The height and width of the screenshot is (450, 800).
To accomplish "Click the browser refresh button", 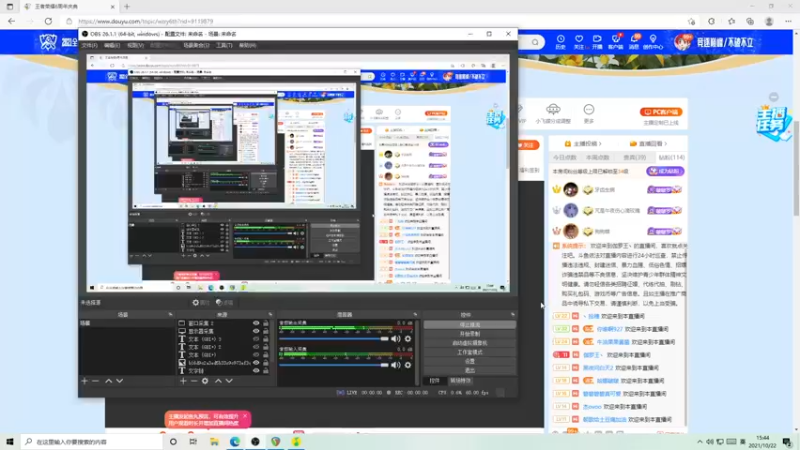I will pyautogui.click(x=48, y=21).
